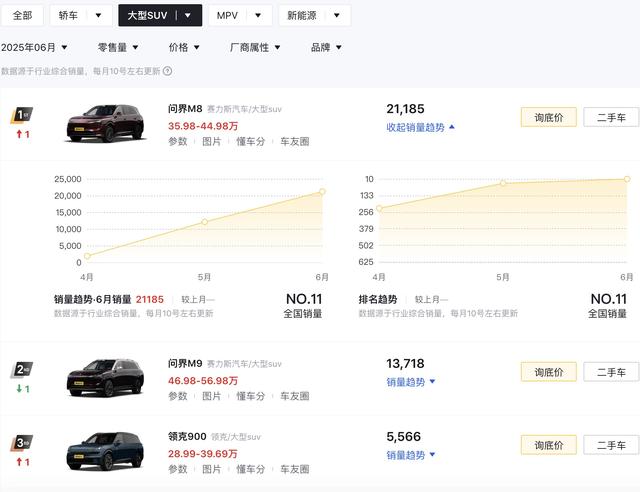Open 参数 for 问界M8
Viewport: 640px width, 492px height.
coord(178,142)
